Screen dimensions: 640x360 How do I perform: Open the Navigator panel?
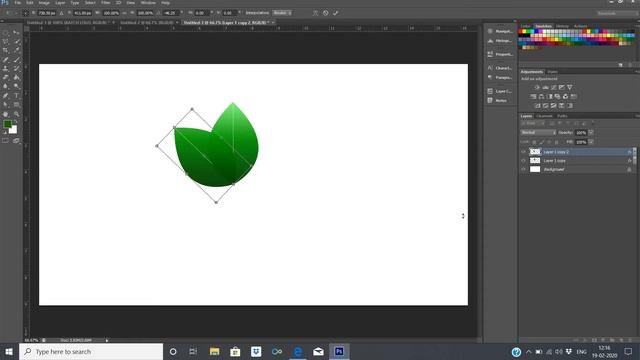(x=500, y=31)
